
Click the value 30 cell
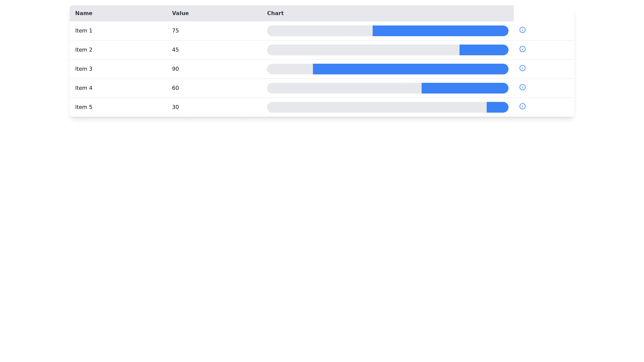[x=175, y=107]
